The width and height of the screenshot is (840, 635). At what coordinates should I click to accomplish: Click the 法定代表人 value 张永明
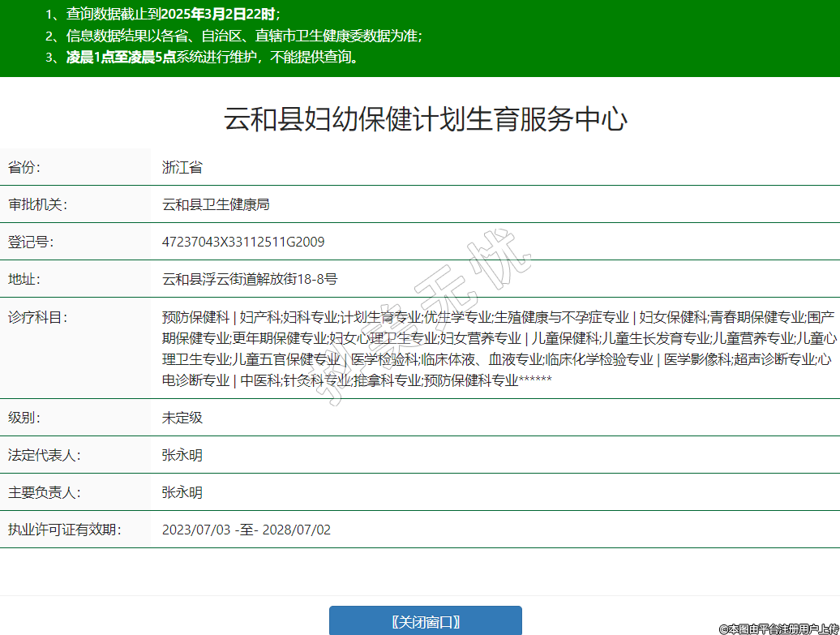[x=182, y=455]
